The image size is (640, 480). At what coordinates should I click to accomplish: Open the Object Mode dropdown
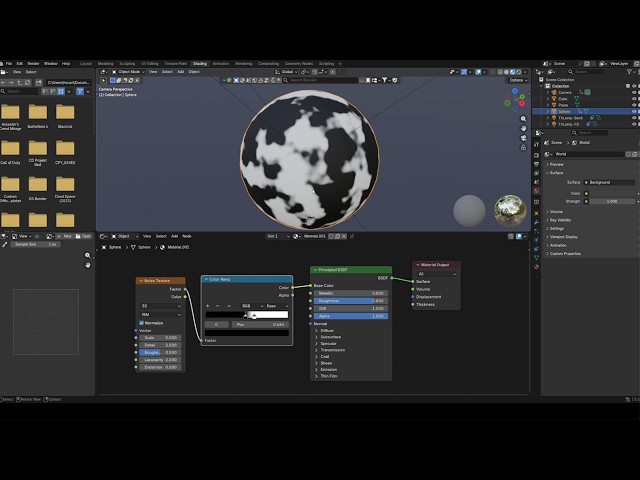pos(129,72)
